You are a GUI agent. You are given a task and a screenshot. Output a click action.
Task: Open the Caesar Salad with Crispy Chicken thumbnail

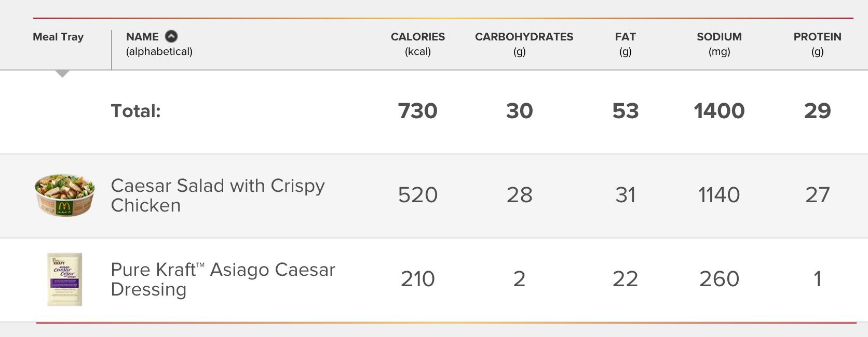[65, 195]
